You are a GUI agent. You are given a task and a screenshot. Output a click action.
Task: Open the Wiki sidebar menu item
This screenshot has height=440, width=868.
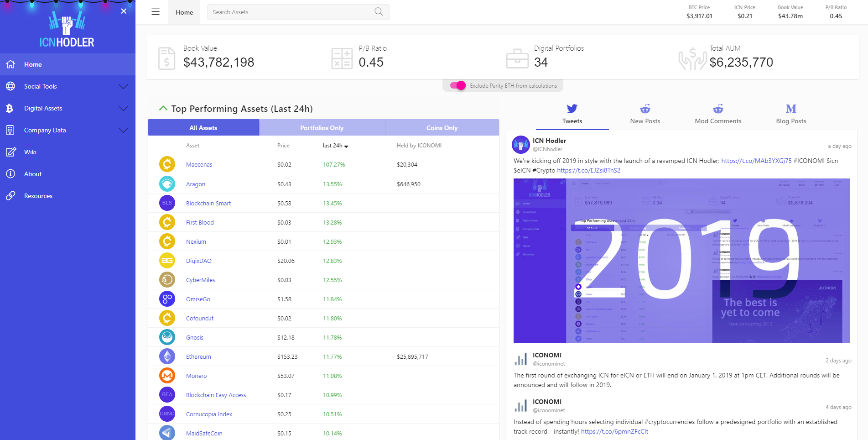pyautogui.click(x=68, y=152)
